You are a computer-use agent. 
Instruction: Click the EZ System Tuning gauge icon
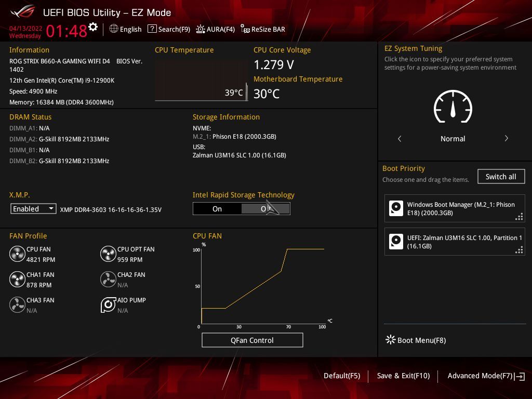tap(453, 107)
